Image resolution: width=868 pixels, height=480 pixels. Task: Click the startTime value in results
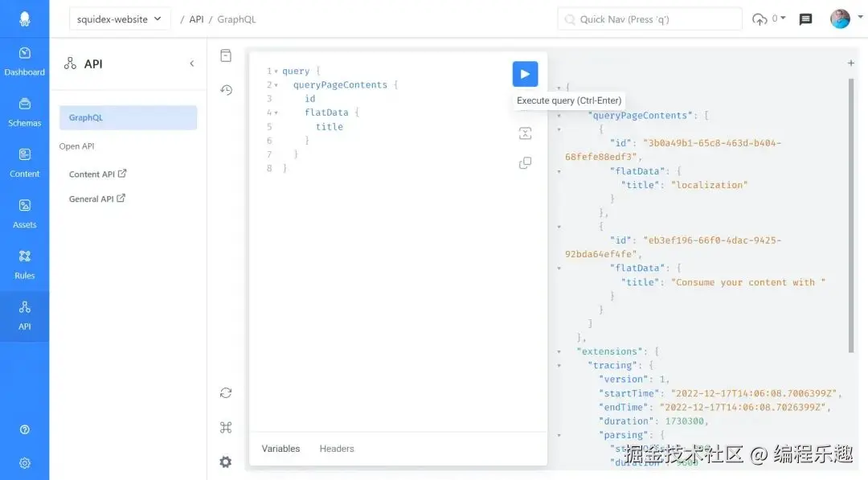(x=754, y=393)
